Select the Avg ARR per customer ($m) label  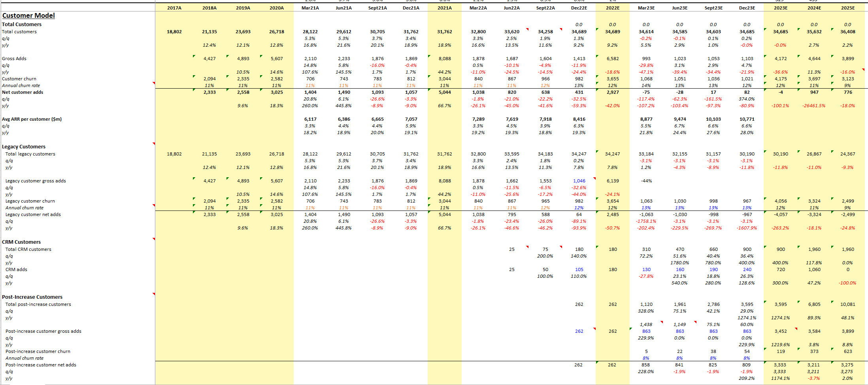pyautogui.click(x=32, y=119)
